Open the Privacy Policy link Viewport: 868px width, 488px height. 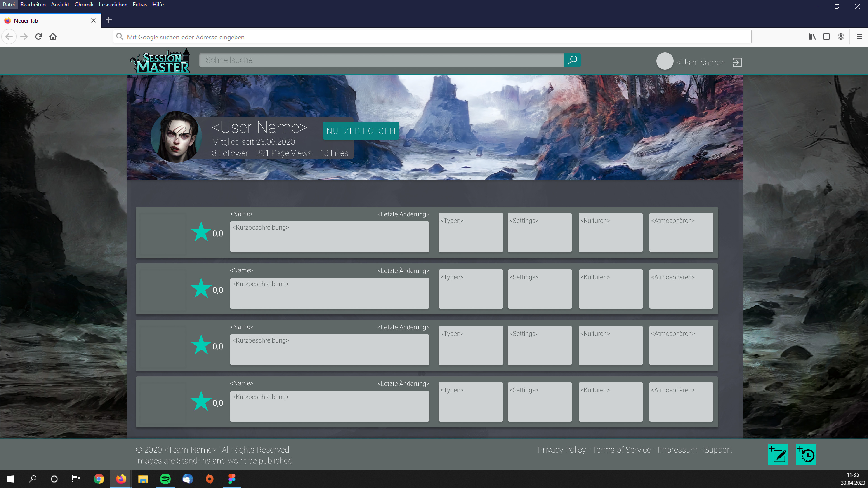561,450
